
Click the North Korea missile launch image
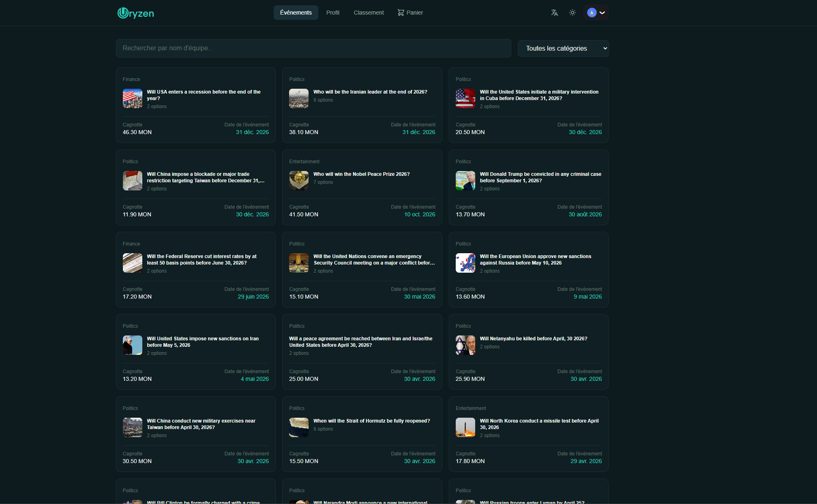click(x=465, y=427)
